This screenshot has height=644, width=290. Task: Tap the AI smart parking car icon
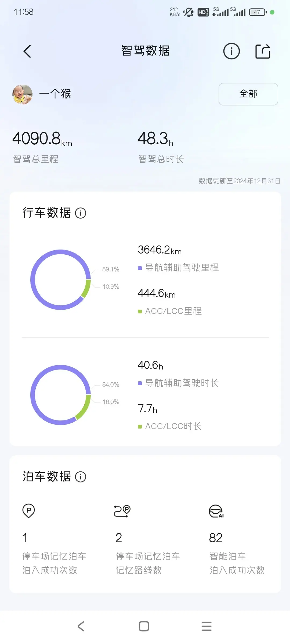click(216, 511)
